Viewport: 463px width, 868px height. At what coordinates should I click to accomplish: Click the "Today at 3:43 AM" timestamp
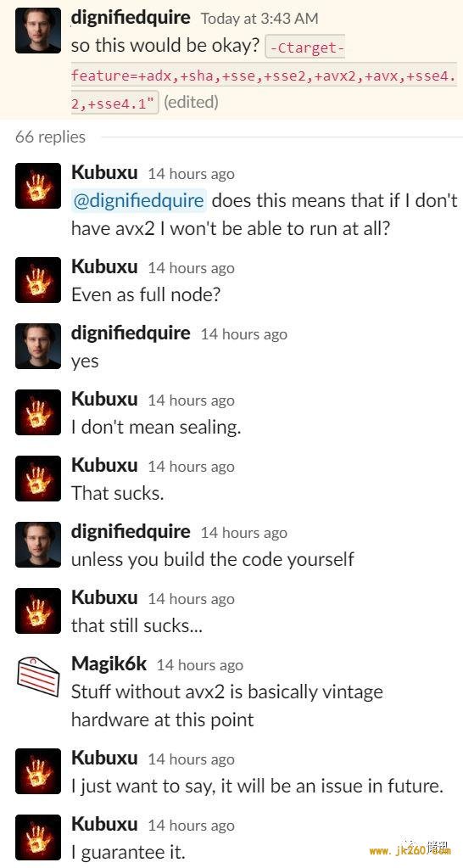(x=259, y=19)
